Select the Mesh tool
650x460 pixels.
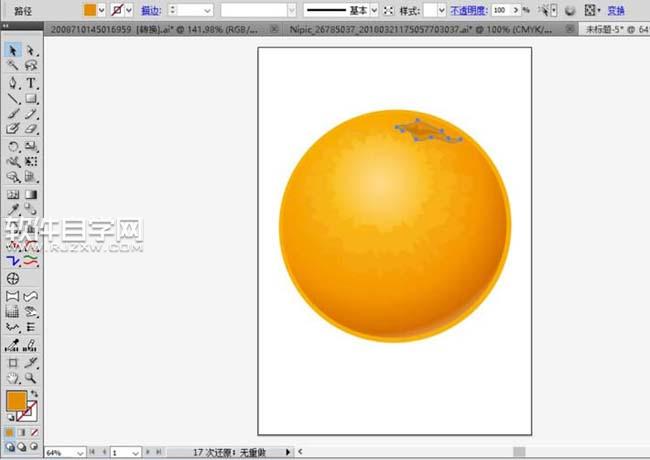12,194
